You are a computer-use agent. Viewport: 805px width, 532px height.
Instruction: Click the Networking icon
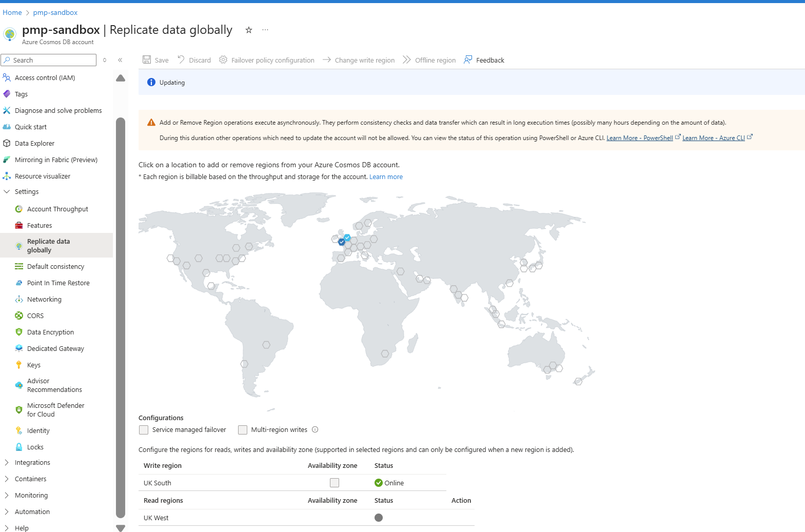(19, 299)
